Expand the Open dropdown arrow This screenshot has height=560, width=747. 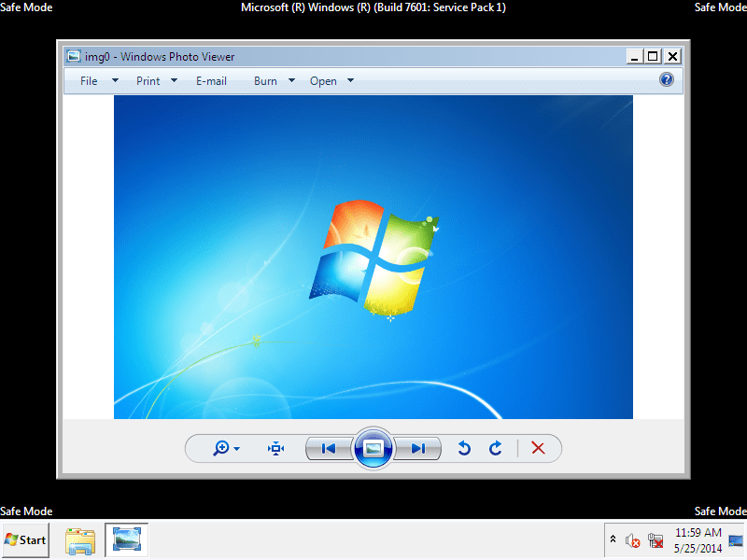point(351,81)
